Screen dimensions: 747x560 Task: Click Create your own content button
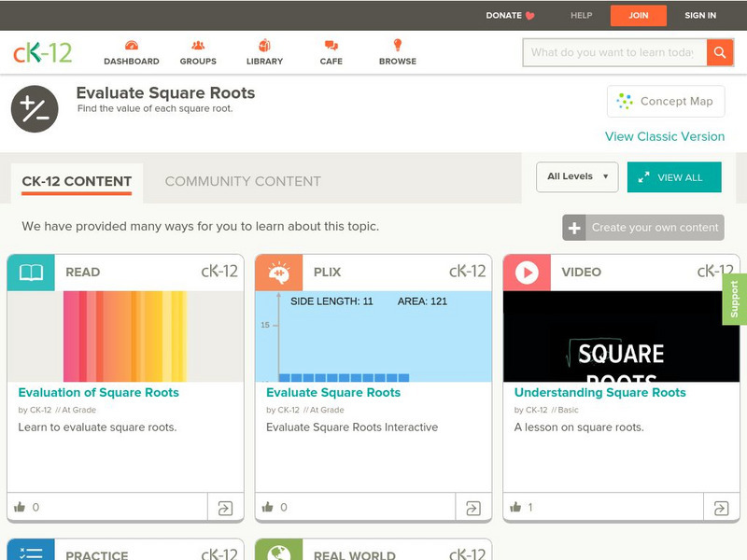pos(643,228)
